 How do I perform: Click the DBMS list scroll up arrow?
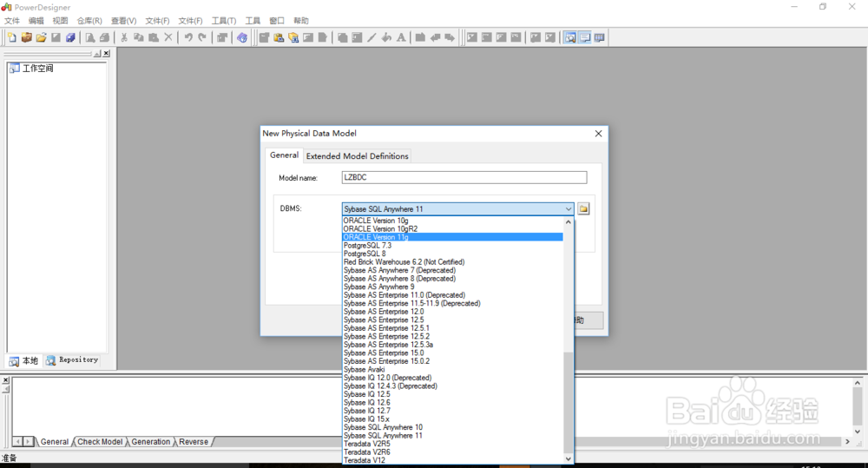click(568, 221)
